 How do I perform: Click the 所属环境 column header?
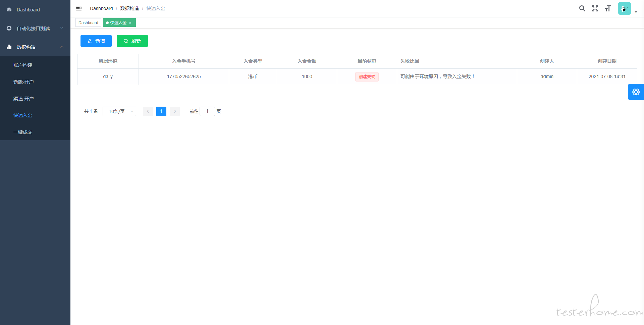108,61
